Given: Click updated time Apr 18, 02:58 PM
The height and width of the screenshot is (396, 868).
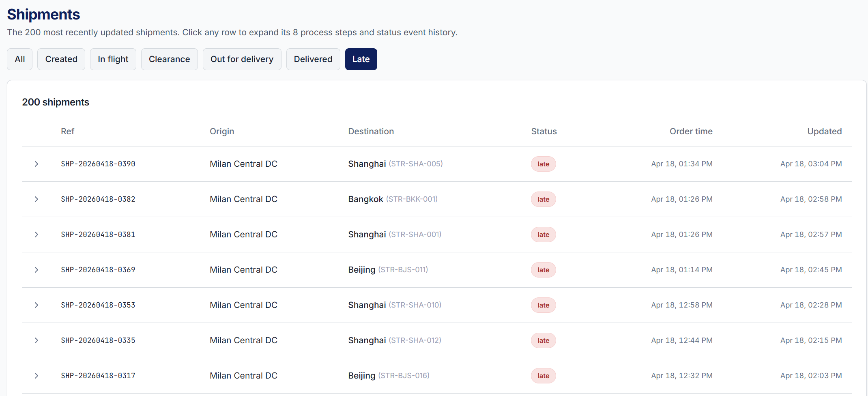Looking at the screenshot, I should tap(811, 199).
